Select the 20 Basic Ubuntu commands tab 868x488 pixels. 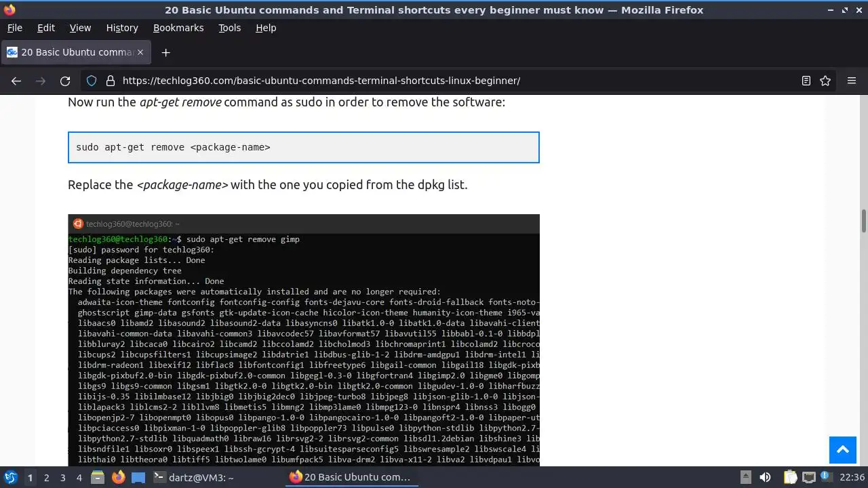point(75,52)
